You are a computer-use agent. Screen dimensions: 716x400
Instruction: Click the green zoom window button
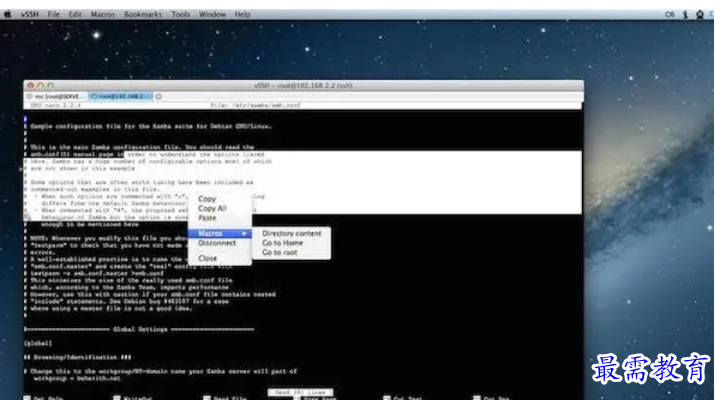click(50, 85)
